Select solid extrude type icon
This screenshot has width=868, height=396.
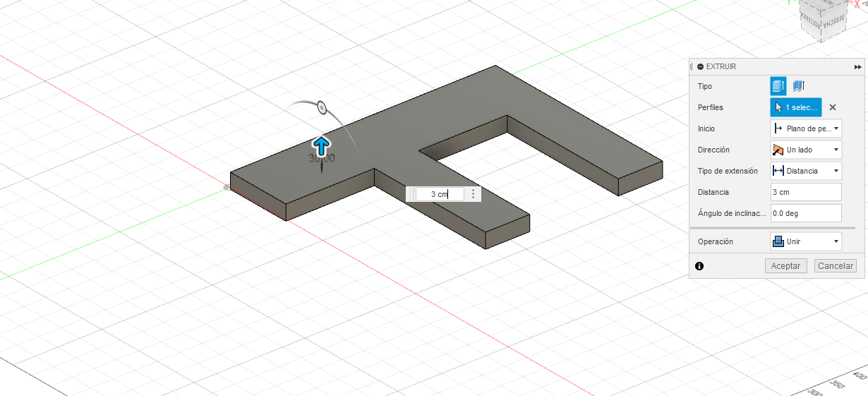778,86
